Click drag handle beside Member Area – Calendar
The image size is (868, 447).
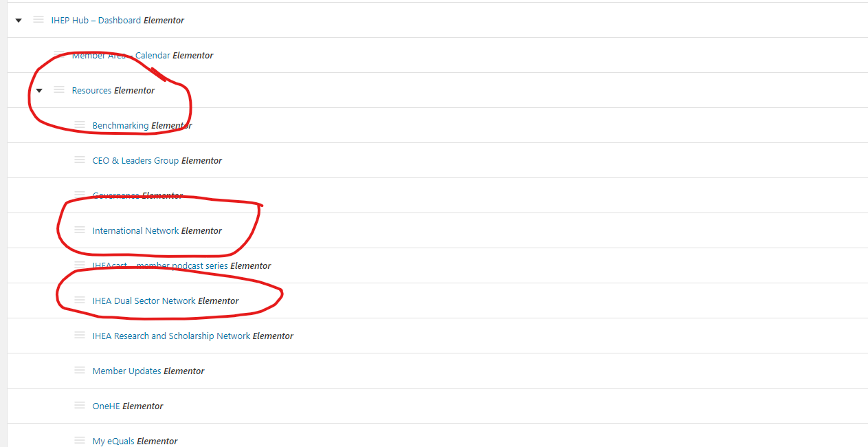pyautogui.click(x=59, y=55)
